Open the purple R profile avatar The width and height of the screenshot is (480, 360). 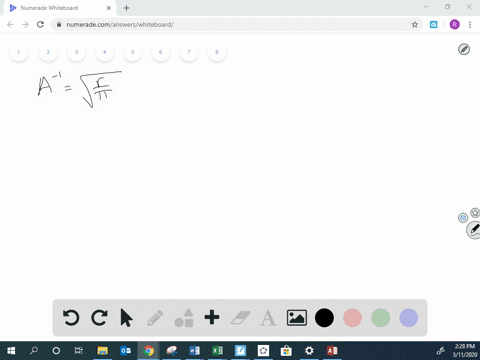coord(455,24)
